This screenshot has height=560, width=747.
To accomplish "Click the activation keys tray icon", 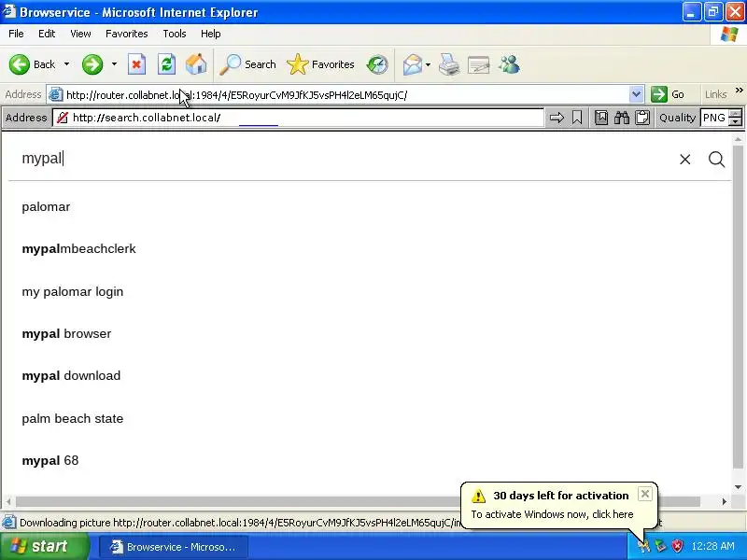I will point(643,546).
